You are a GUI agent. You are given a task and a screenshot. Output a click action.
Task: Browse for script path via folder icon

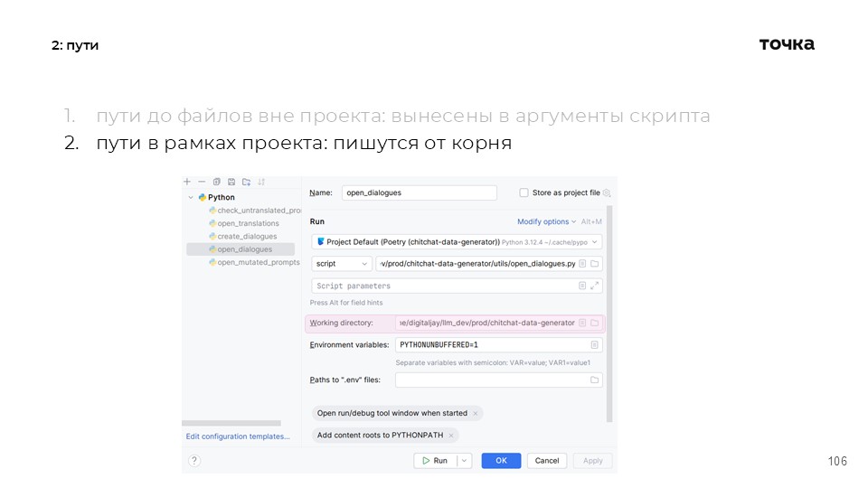(x=595, y=264)
